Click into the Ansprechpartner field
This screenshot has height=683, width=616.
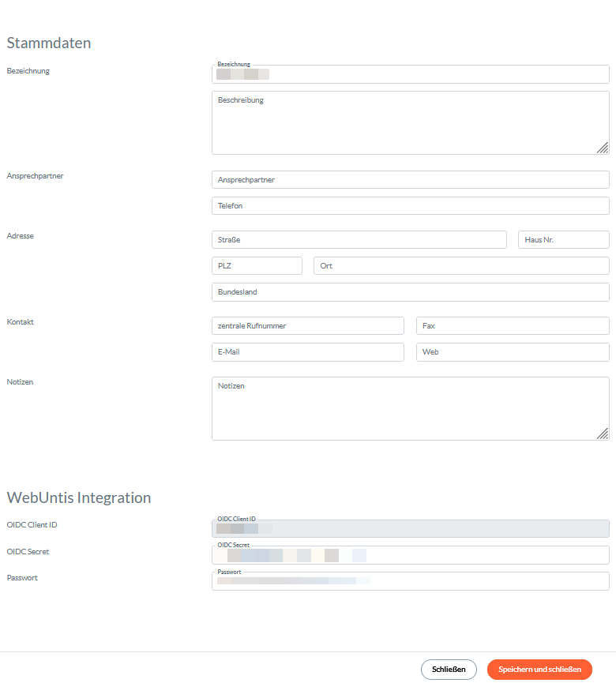coord(411,180)
